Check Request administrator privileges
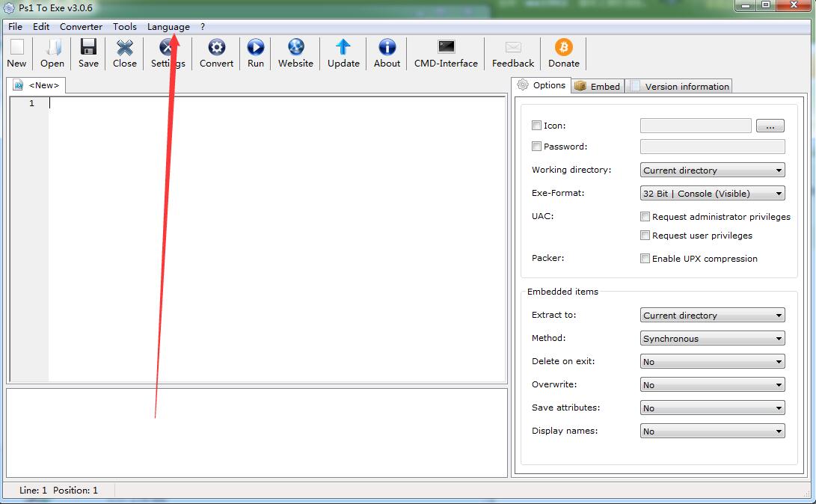 pos(645,217)
